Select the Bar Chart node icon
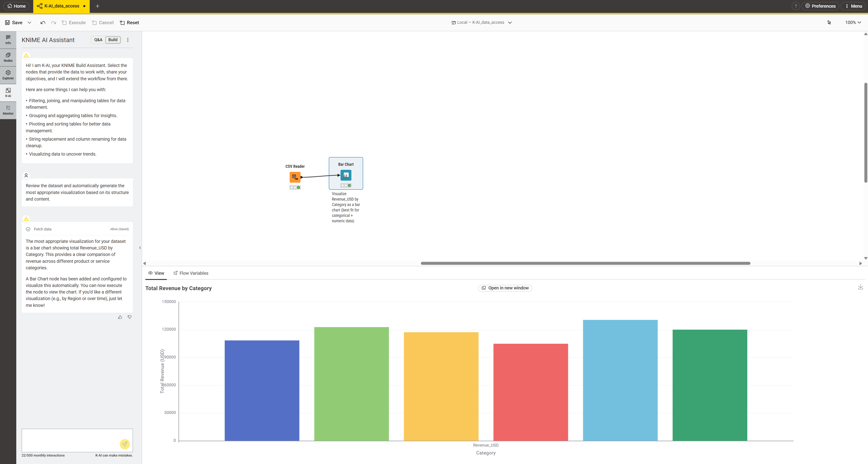 pos(346,175)
